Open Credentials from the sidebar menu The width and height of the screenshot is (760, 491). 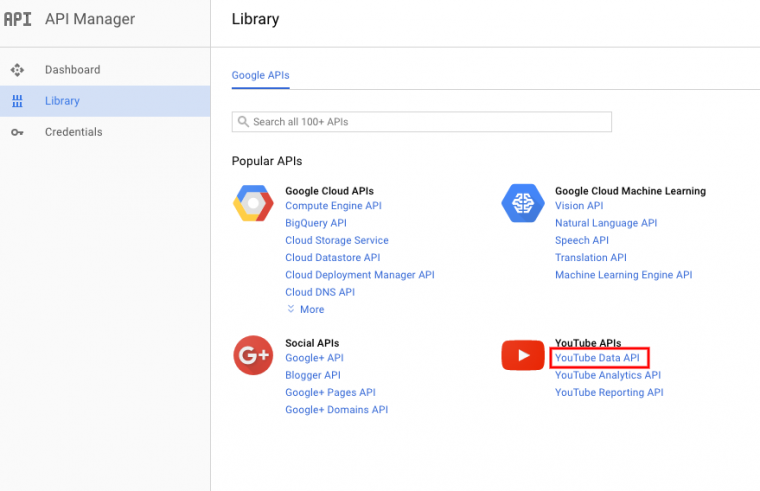73,132
